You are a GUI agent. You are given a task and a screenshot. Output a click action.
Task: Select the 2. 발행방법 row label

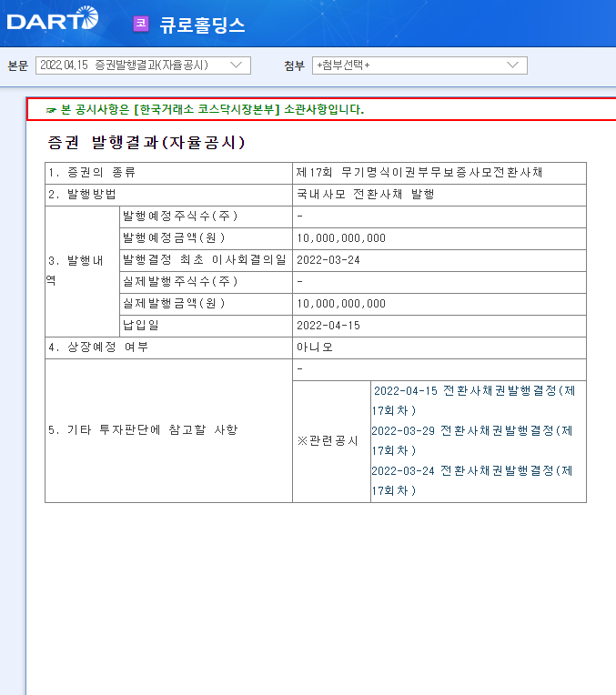pyautogui.click(x=82, y=194)
